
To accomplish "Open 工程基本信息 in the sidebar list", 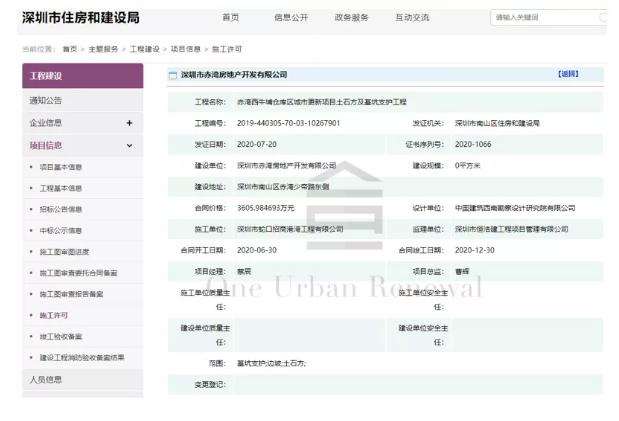I will pyautogui.click(x=61, y=188).
